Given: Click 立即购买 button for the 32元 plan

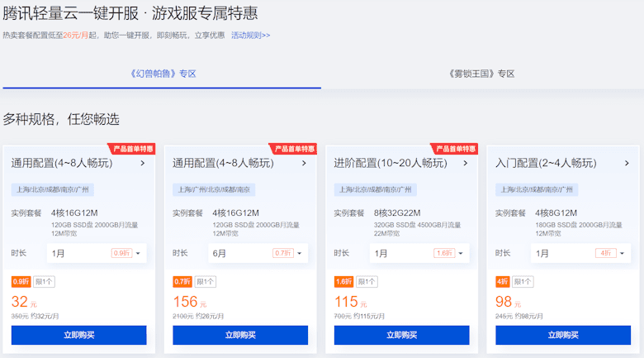Looking at the screenshot, I should pos(79,335).
